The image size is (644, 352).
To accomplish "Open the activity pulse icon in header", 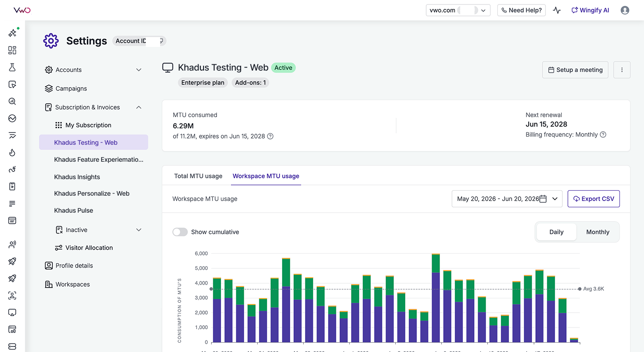I will coord(557,10).
